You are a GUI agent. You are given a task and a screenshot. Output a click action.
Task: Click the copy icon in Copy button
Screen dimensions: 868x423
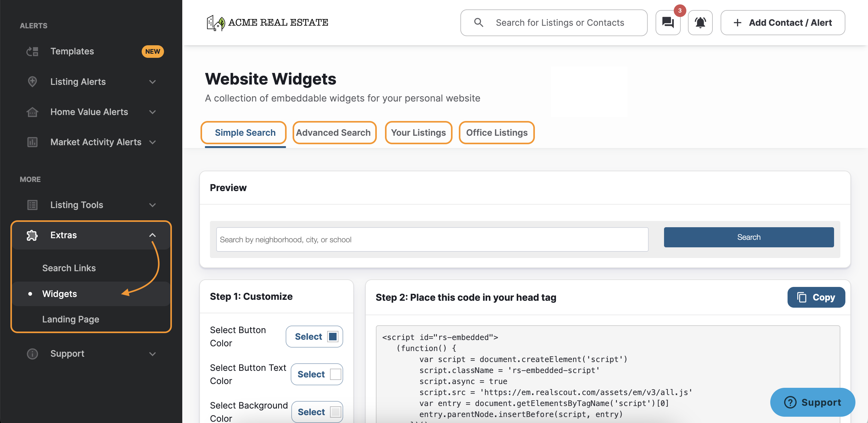pos(802,297)
